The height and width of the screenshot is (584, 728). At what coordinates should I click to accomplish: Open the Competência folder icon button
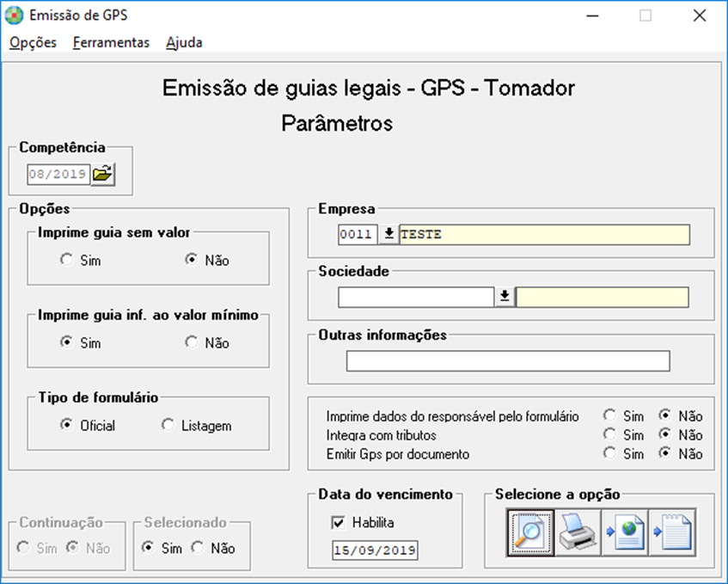(102, 175)
